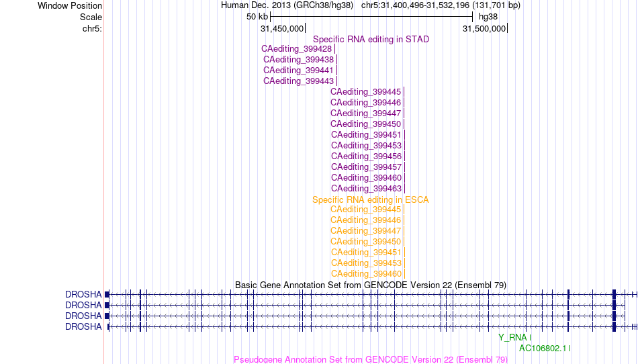This screenshot has height=364, width=638.
Task: Open the Basic Gene Annotation Set GENCODE track title
Action: pos(371,285)
